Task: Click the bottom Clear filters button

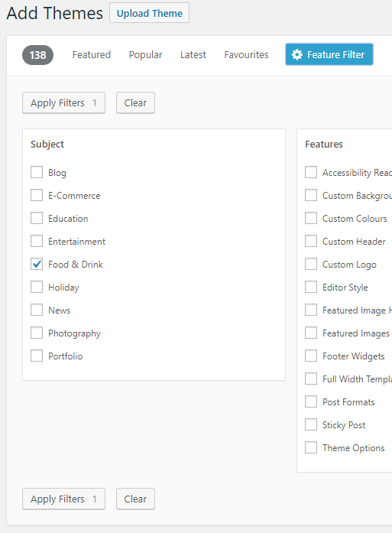Action: (135, 499)
